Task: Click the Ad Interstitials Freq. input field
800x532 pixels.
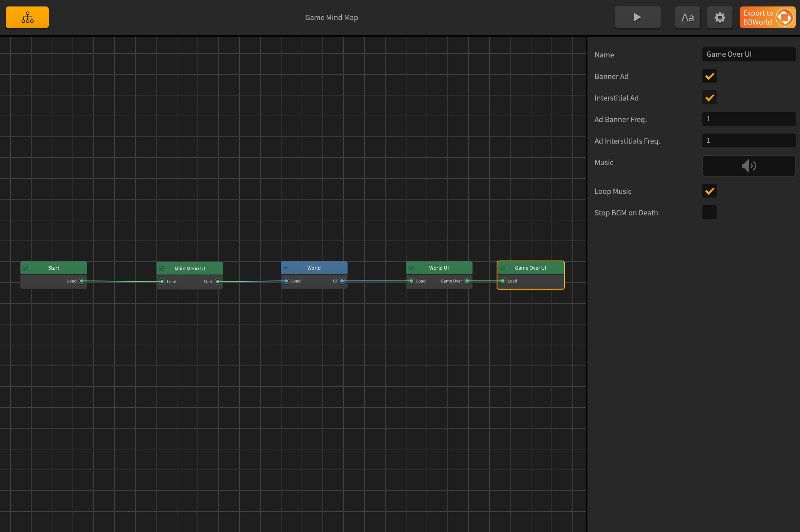Action: 749,140
